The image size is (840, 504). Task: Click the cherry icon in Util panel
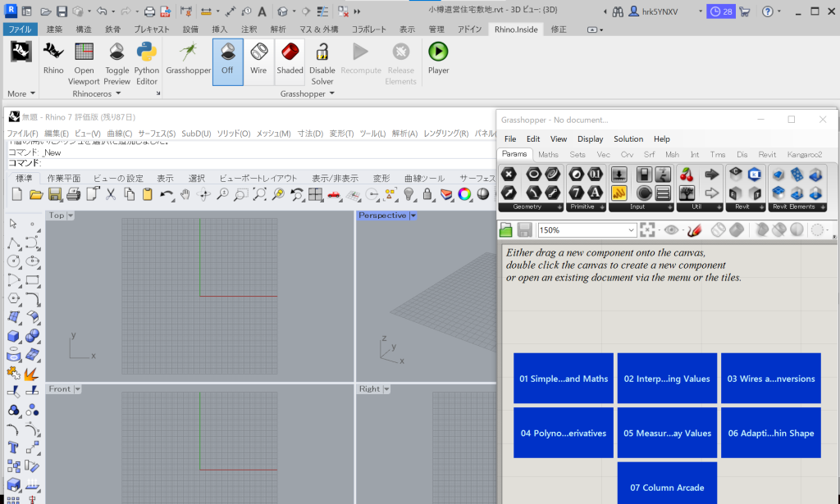687,175
